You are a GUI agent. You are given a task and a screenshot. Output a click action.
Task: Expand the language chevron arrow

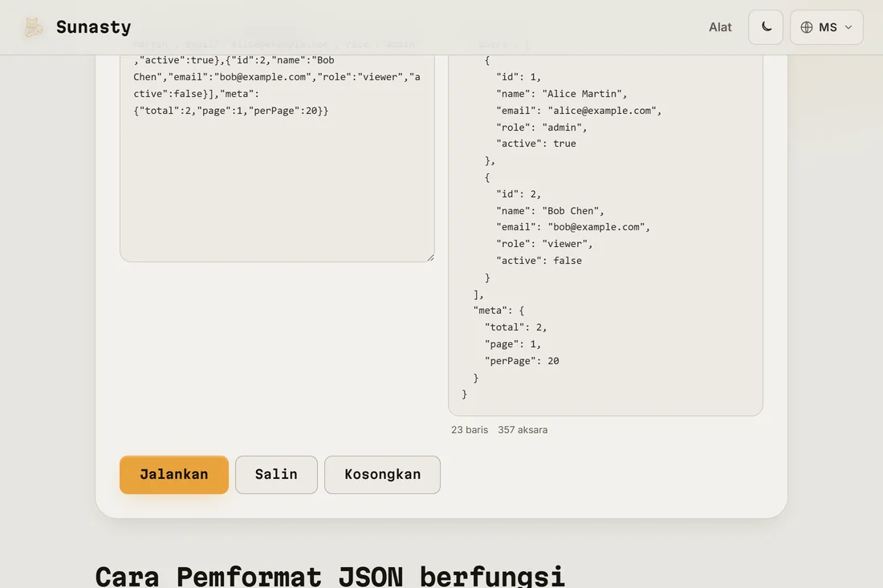coord(848,27)
